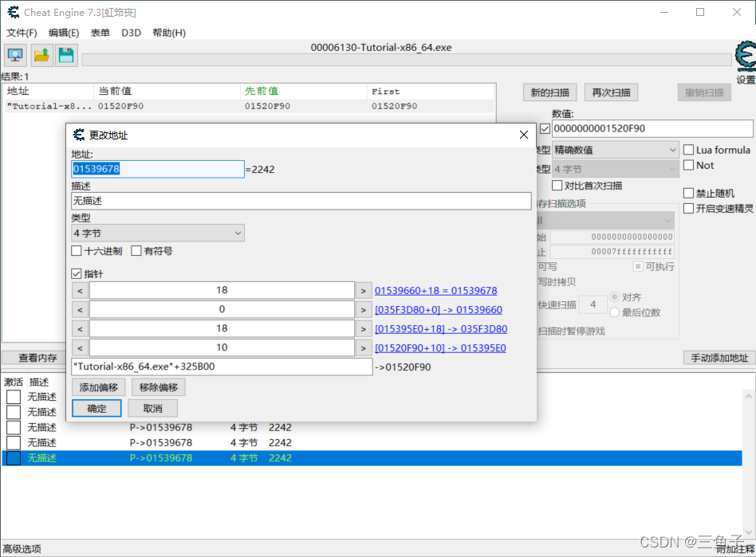Click the base address field Tutorial-x86_64.exe+325B00
756x557 pixels.
pos(222,367)
